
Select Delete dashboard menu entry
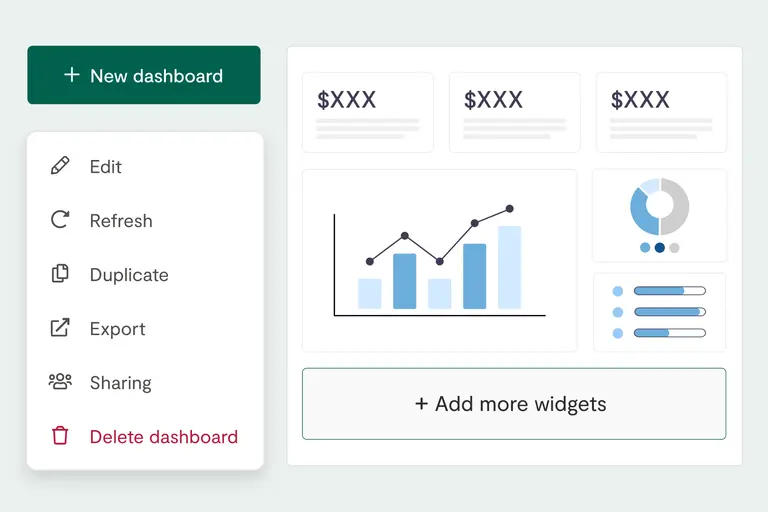tap(163, 437)
